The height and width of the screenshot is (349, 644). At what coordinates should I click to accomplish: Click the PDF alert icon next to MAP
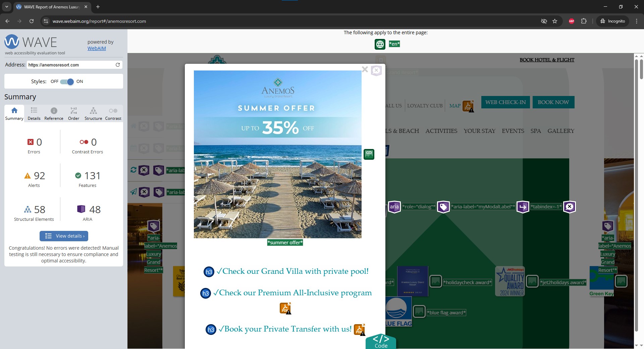tap(468, 106)
